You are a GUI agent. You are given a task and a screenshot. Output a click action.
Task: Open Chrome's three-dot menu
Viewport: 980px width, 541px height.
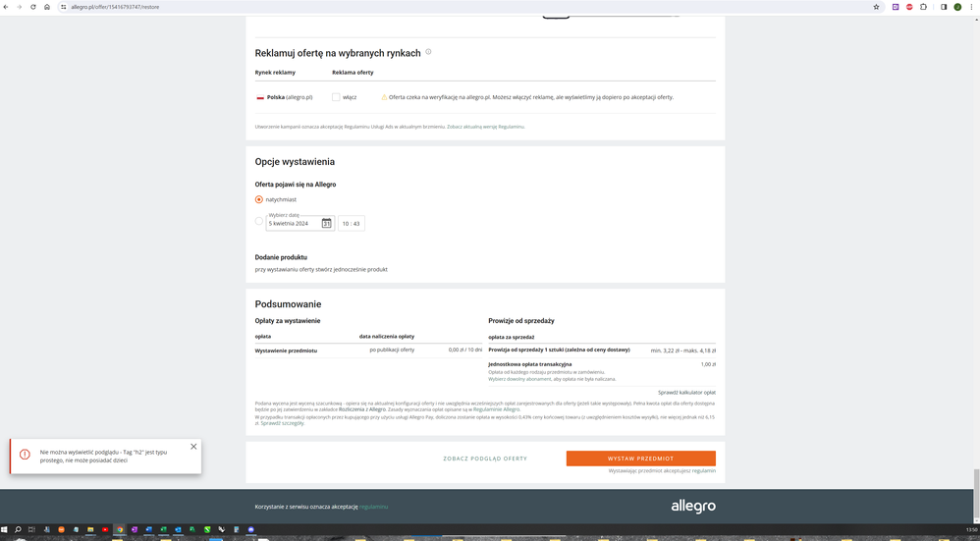[971, 7]
